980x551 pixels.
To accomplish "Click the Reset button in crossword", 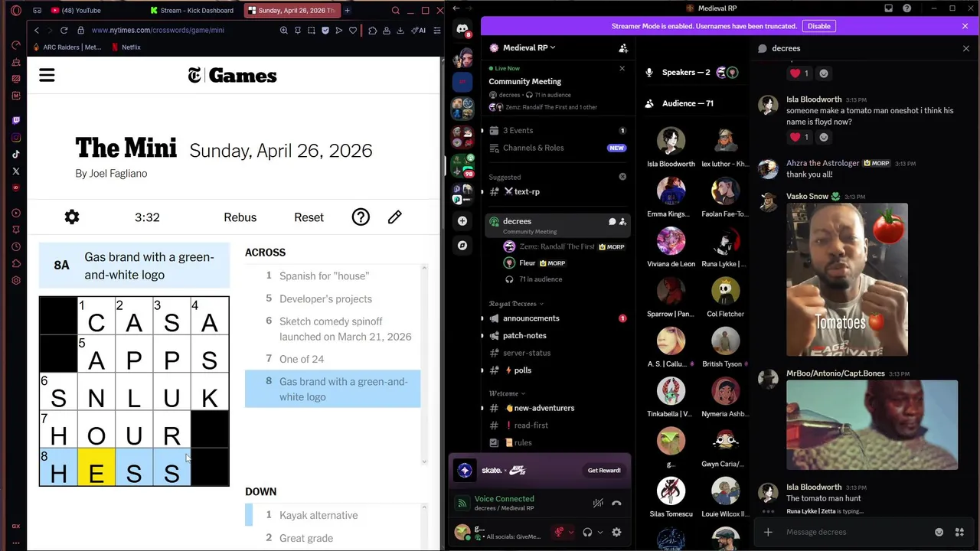I will point(309,217).
